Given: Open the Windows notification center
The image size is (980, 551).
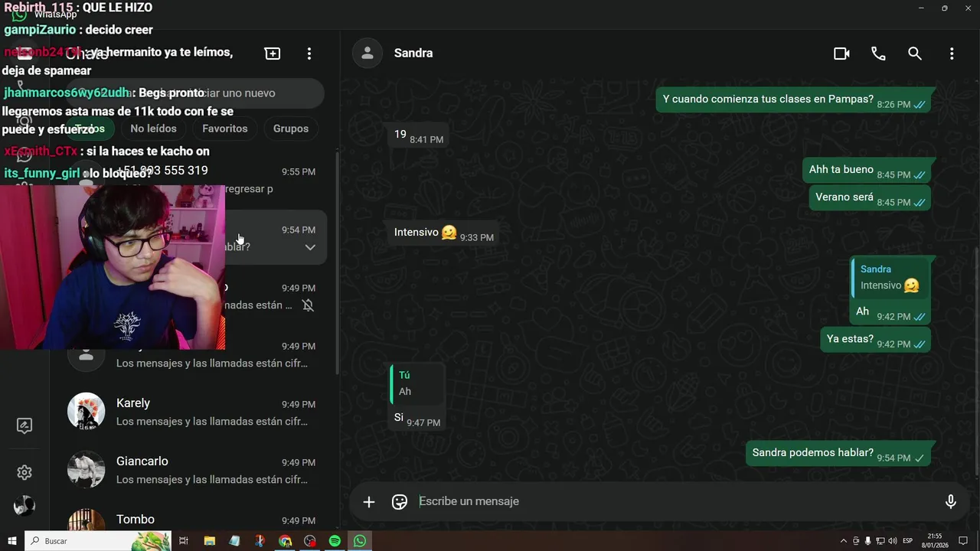Looking at the screenshot, I should [x=963, y=541].
